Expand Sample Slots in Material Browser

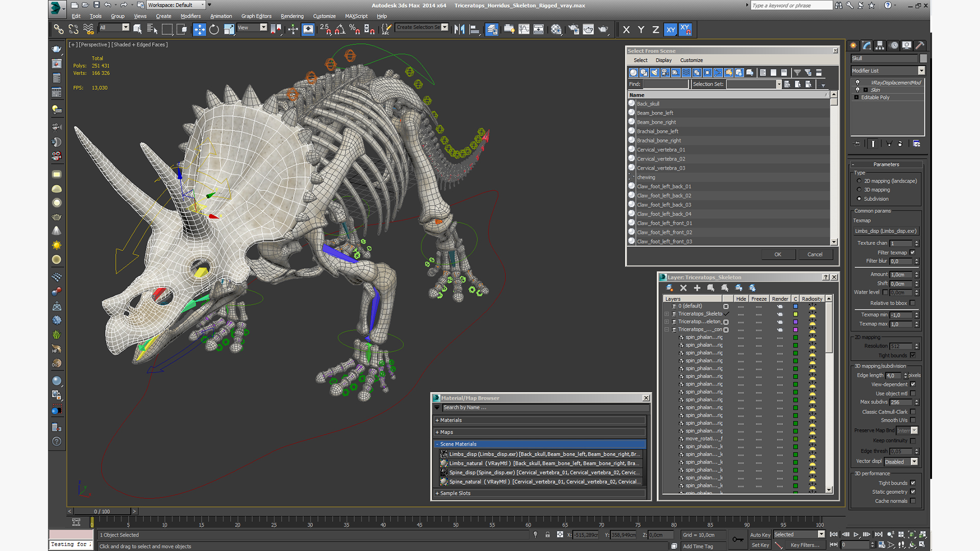(540, 493)
